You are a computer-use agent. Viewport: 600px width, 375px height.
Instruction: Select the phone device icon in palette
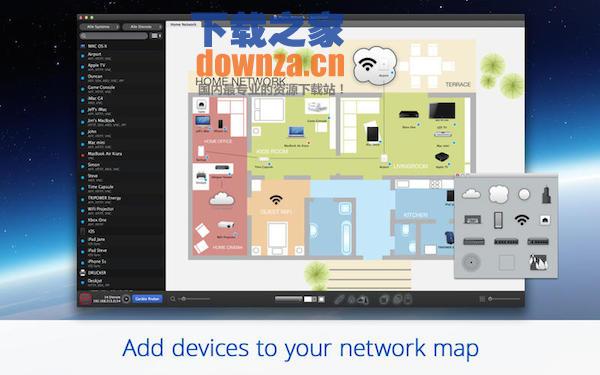498,220
